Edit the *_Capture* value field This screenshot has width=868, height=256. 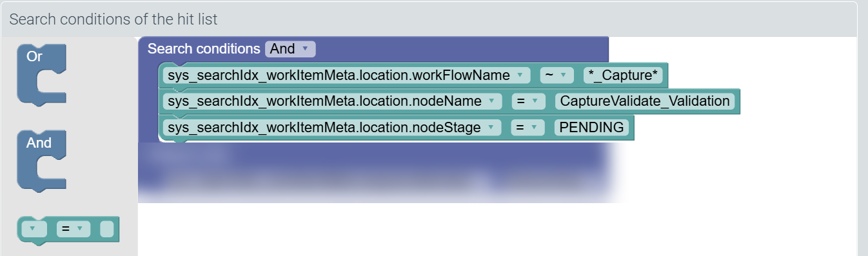(623, 75)
